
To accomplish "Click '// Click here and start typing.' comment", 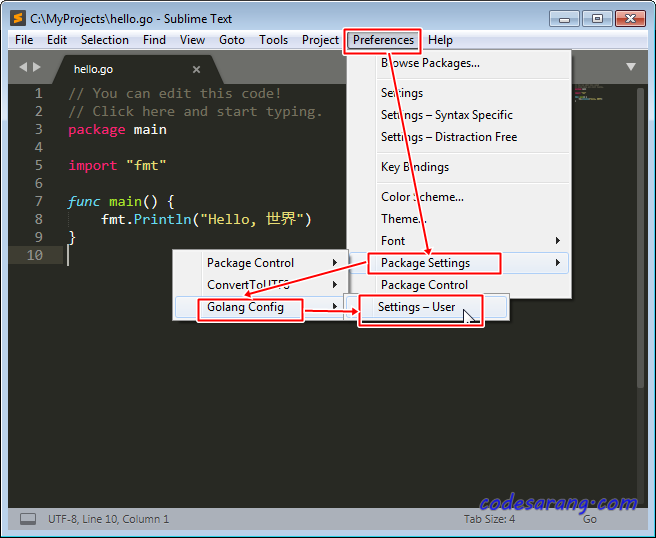I will [x=195, y=111].
